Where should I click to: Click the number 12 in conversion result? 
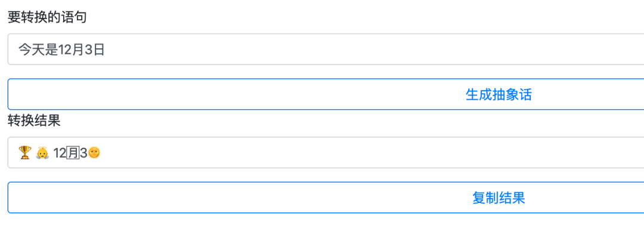pyautogui.click(x=60, y=153)
